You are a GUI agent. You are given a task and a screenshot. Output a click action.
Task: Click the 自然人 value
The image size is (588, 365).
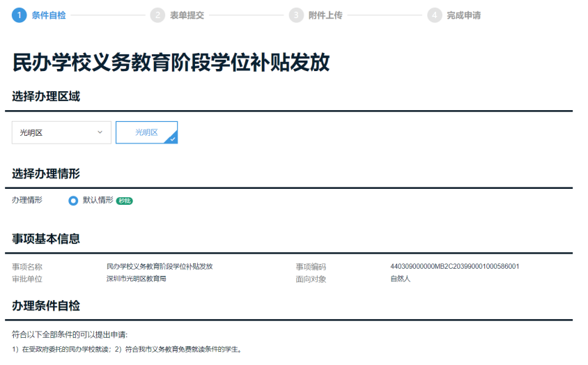click(401, 279)
